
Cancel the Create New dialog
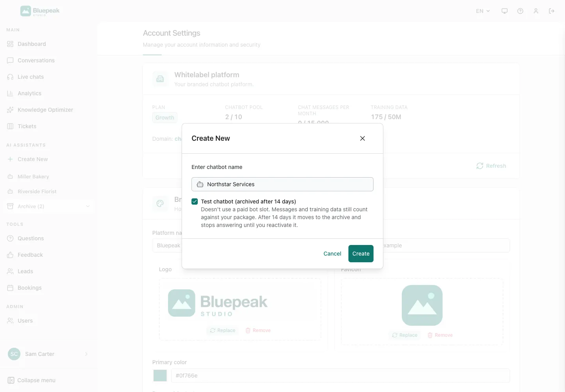332,254
